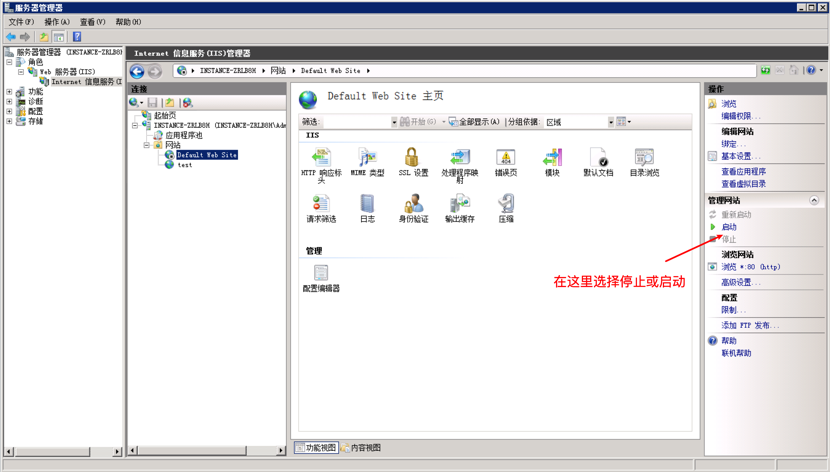This screenshot has height=472, width=830.
Task: Open the 错误页 feature icon
Action: click(506, 157)
